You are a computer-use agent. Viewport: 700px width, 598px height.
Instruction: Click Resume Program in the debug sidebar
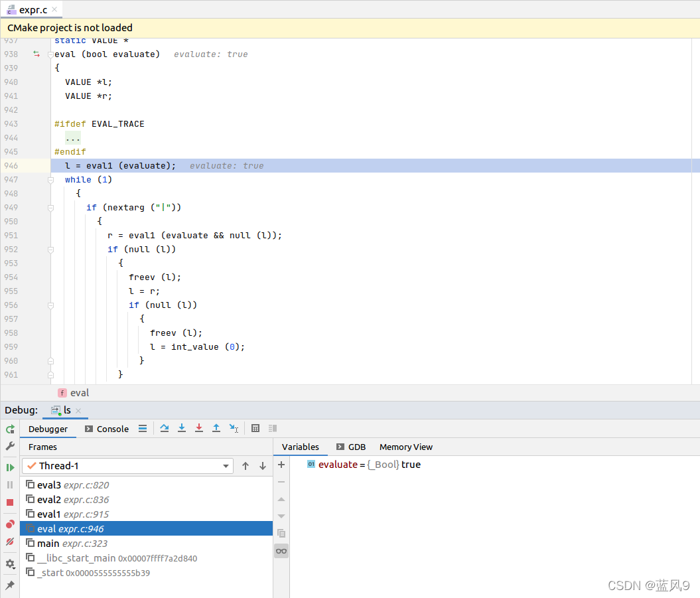(x=9, y=467)
